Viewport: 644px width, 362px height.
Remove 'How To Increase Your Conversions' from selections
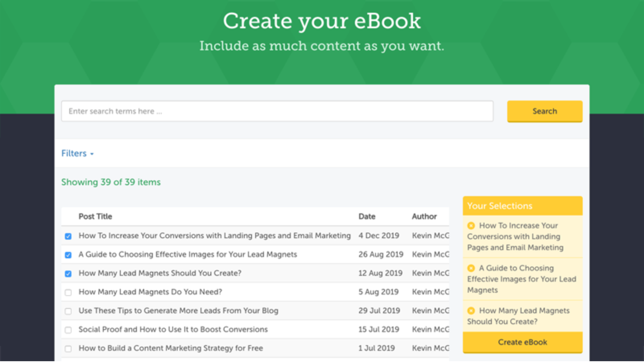pyautogui.click(x=472, y=225)
